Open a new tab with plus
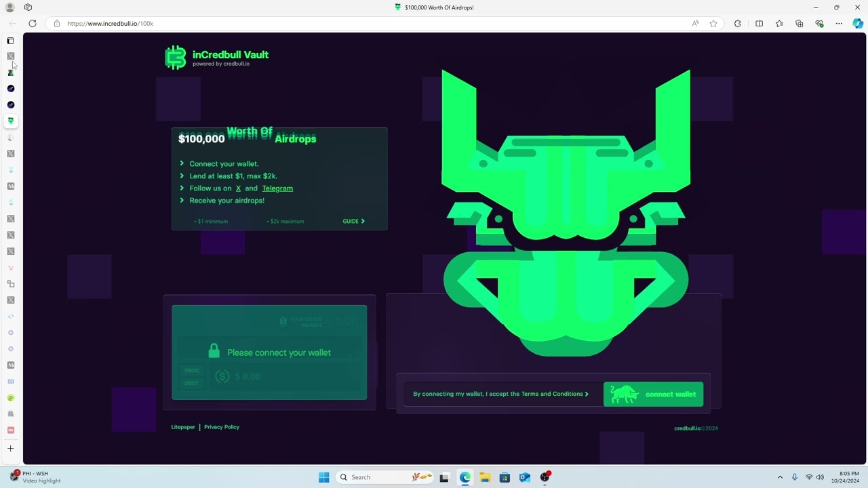This screenshot has height=488, width=868. point(10,449)
